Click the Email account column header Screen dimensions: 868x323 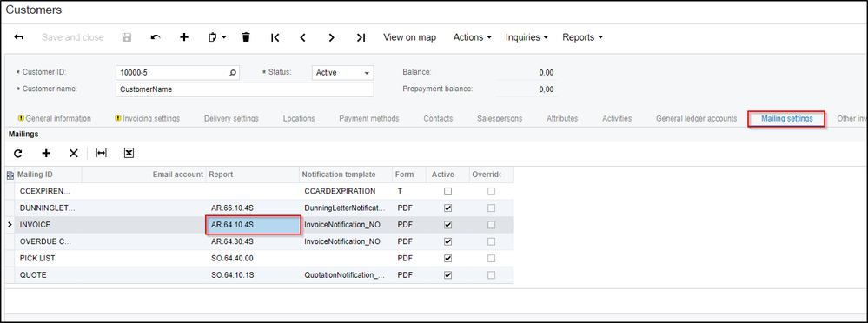click(144, 175)
